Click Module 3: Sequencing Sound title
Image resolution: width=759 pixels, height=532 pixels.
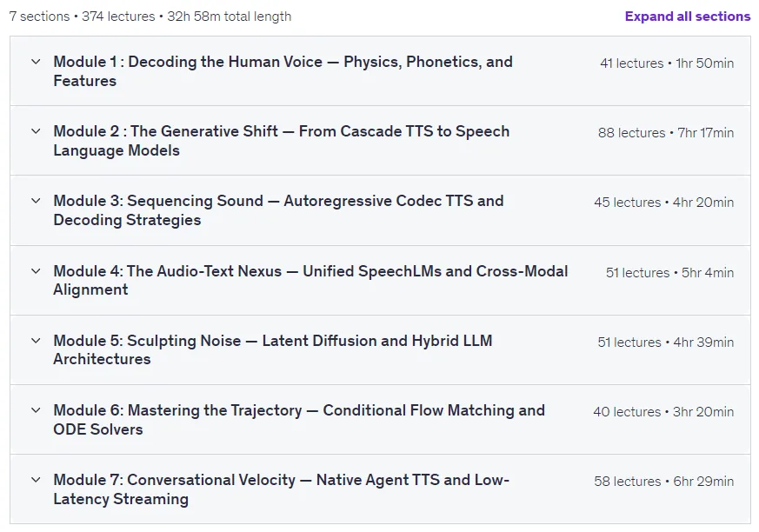pos(278,210)
